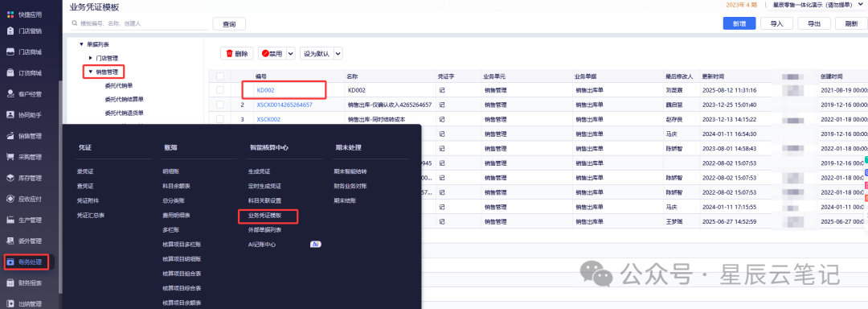868x309 pixels.
Task: Click the 导出 export button
Action: point(813,23)
